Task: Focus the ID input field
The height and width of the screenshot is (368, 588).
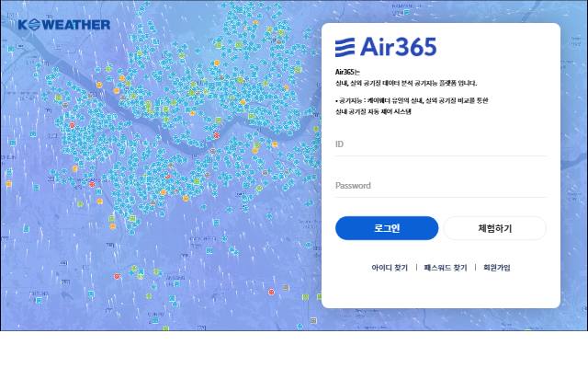Action: pyautogui.click(x=441, y=144)
